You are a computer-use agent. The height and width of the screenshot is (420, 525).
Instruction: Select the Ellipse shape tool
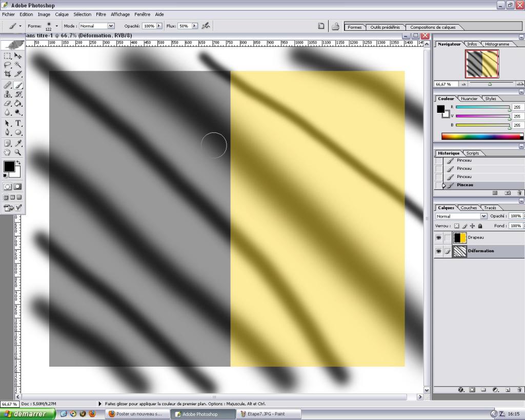18,133
